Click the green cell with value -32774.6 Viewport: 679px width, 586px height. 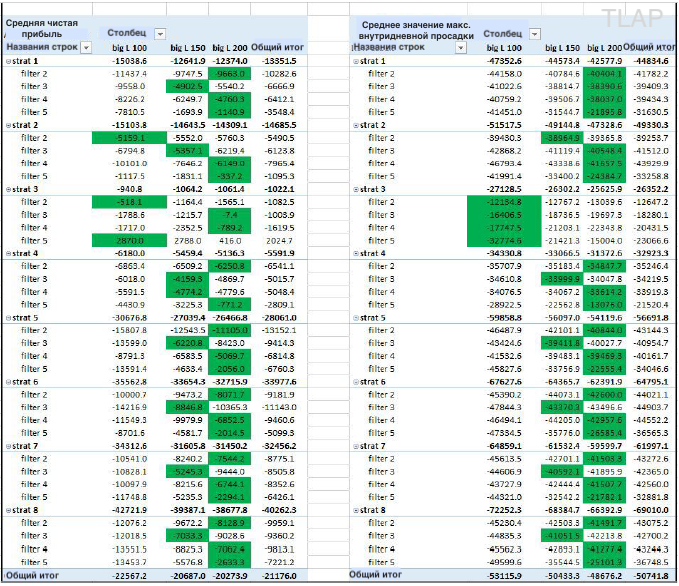coord(504,241)
